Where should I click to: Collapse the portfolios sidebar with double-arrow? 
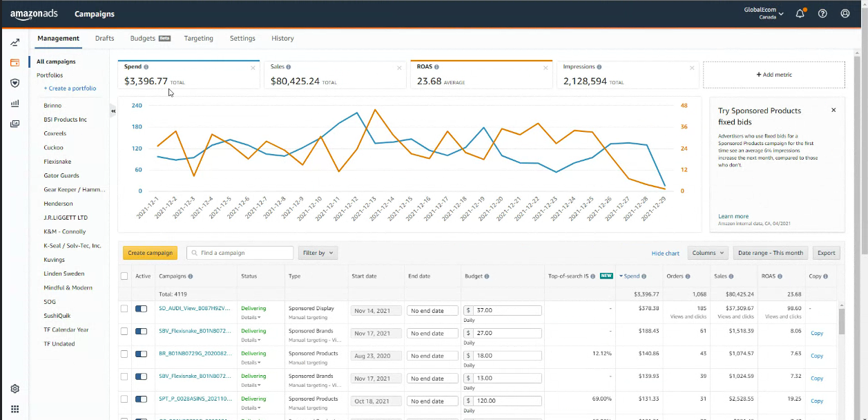(113, 111)
